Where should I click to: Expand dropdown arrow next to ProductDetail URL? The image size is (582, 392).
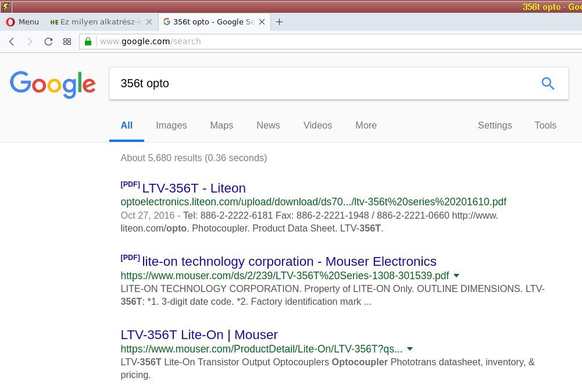(x=410, y=349)
